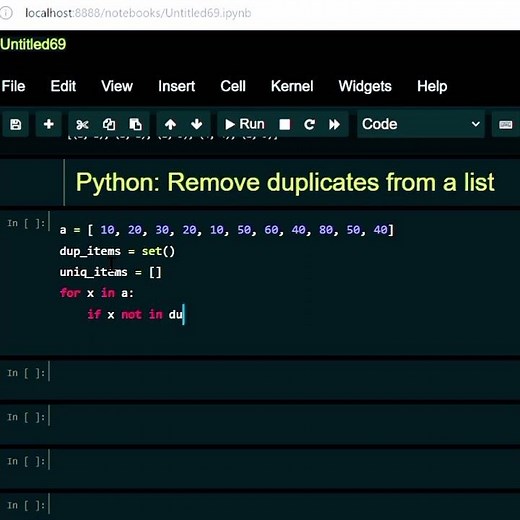The height and width of the screenshot is (520, 520).
Task: Copy selected cells icon
Action: pyautogui.click(x=109, y=125)
